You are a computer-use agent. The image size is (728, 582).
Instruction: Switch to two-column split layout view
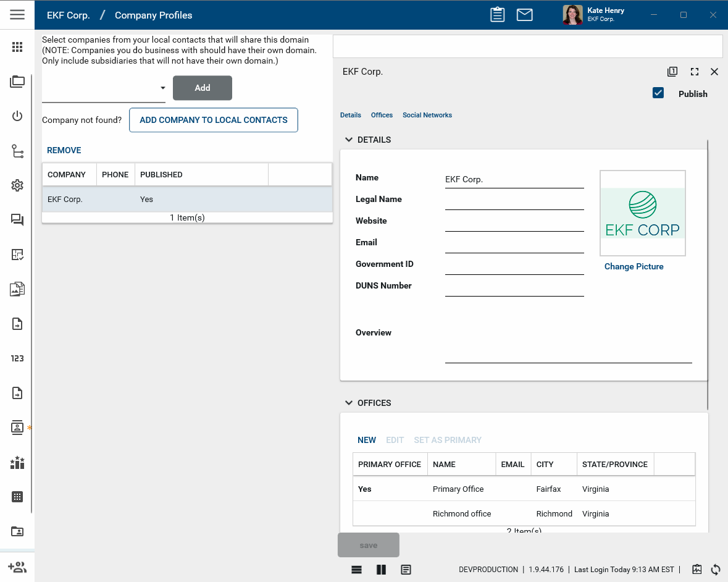click(381, 570)
